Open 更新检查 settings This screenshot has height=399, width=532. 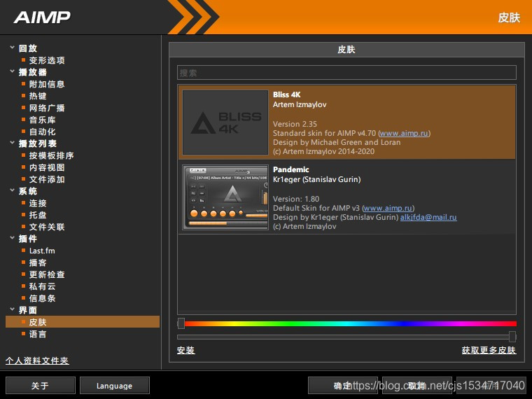(47, 274)
